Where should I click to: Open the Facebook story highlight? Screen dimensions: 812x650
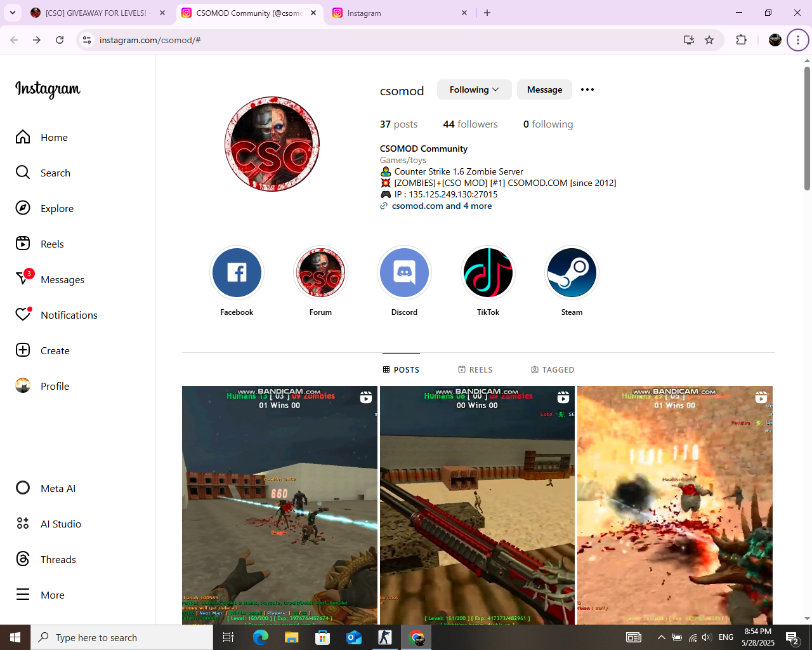pyautogui.click(x=237, y=273)
